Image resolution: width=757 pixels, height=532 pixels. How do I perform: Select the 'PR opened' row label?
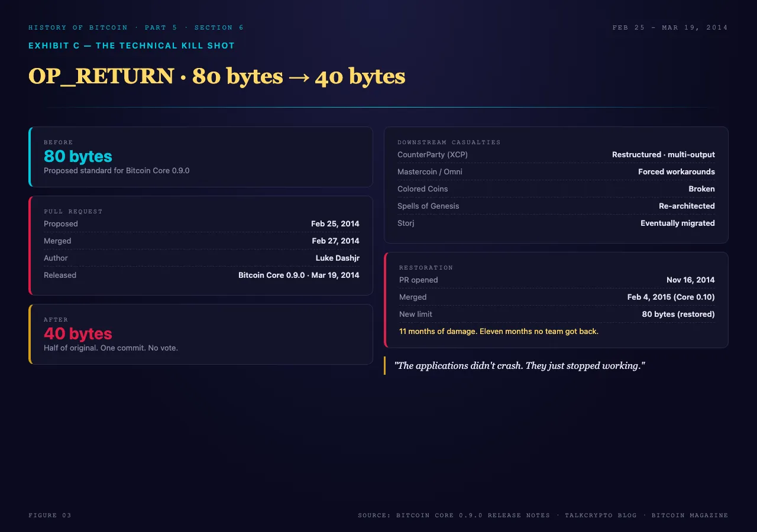(419, 280)
